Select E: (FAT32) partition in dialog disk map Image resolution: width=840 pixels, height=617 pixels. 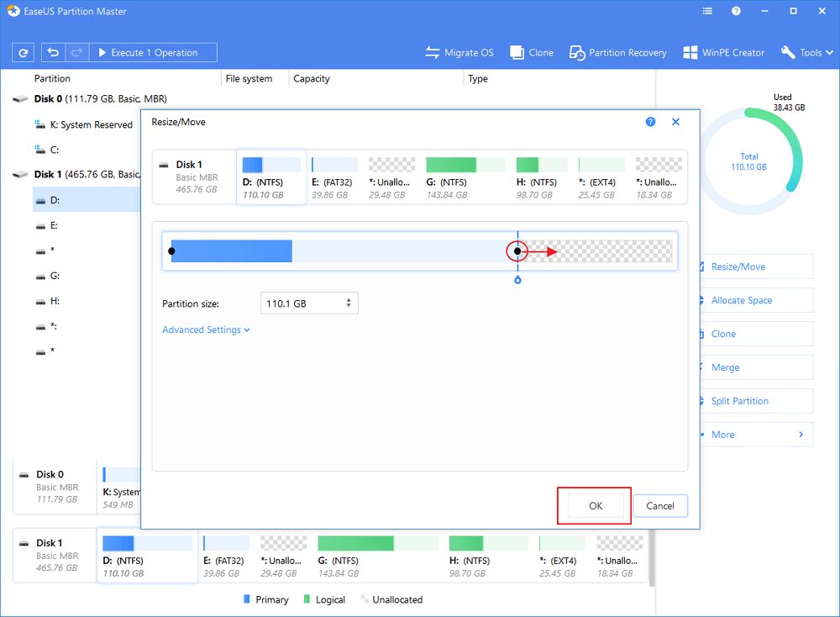coord(333,178)
